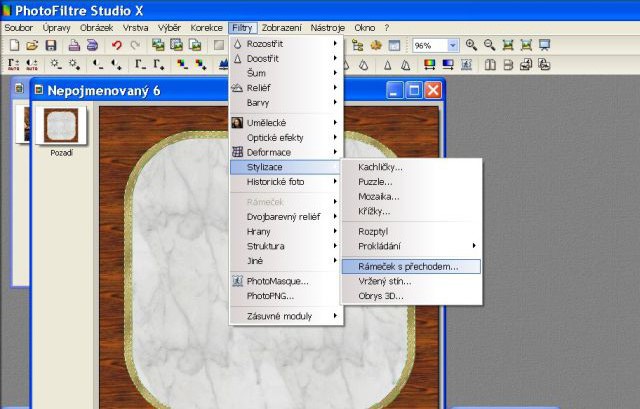
Task: Expand the Prokládání submenu
Action: [411, 246]
